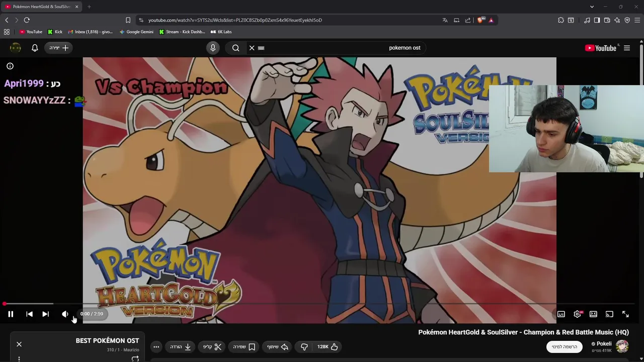Go to YouTube home via the logo
Image resolution: width=644 pixels, height=362 pixels.
pyautogui.click(x=601, y=48)
